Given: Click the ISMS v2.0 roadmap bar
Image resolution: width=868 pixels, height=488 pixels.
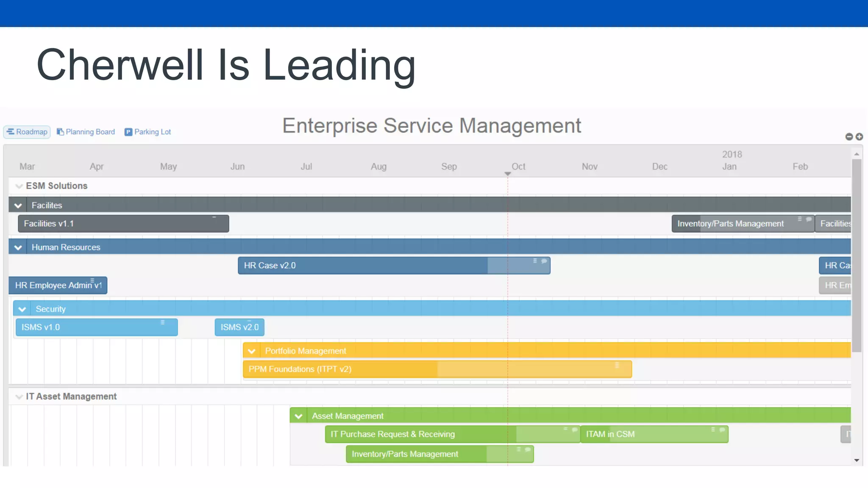Looking at the screenshot, I should [x=239, y=327].
